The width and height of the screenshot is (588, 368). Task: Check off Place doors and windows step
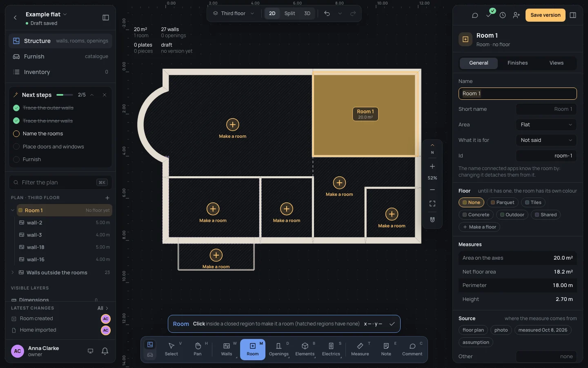coord(16,147)
